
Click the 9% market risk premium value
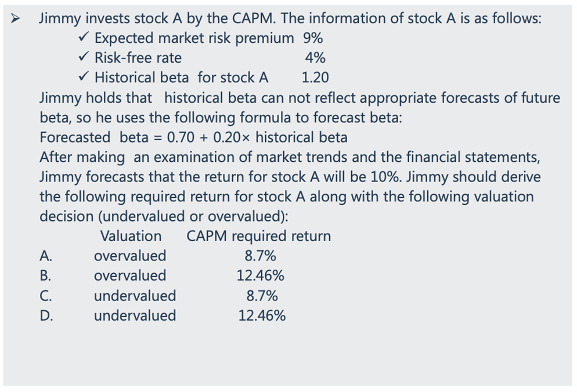313,38
